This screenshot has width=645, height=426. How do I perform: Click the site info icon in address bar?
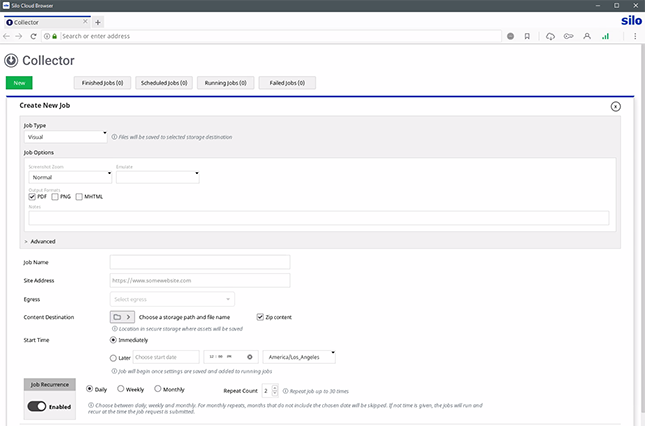coord(47,36)
